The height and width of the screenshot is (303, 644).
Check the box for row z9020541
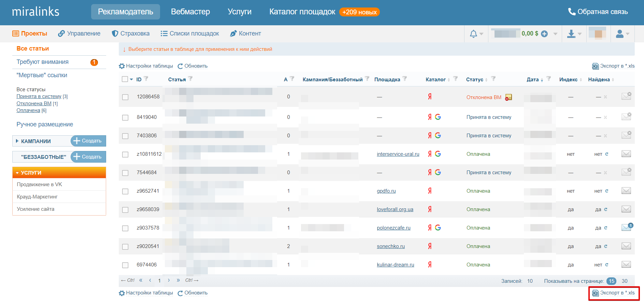click(x=125, y=247)
